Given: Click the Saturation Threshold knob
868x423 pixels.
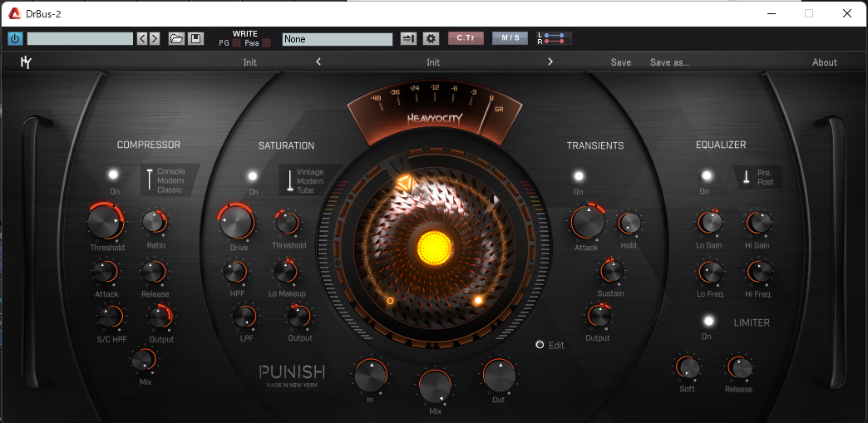Looking at the screenshot, I should tap(287, 223).
